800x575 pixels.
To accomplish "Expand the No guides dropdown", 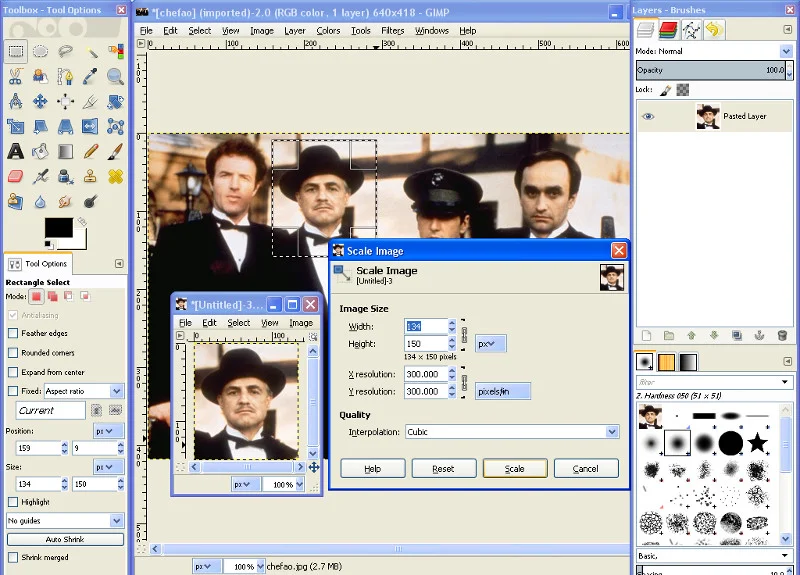I will [65, 520].
